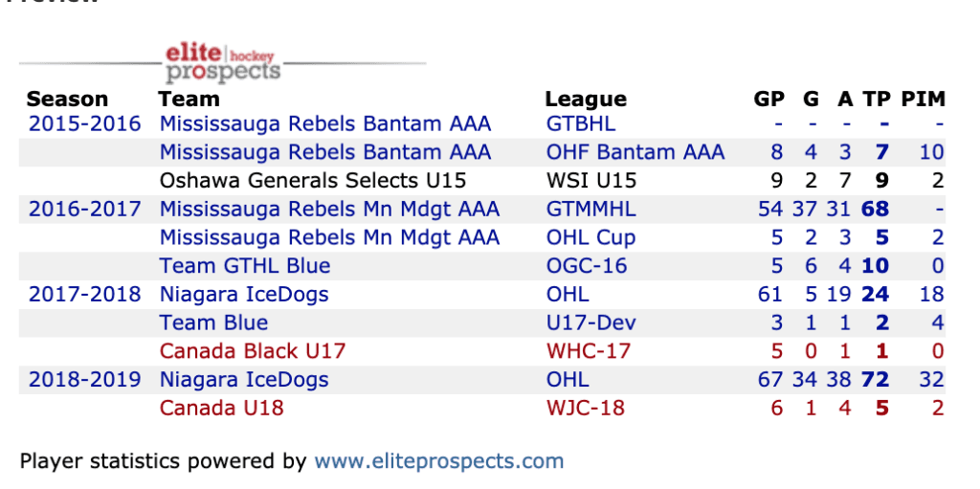This screenshot has height=489, width=980.
Task: Select the Team GTHL Blue link
Action: (245, 266)
